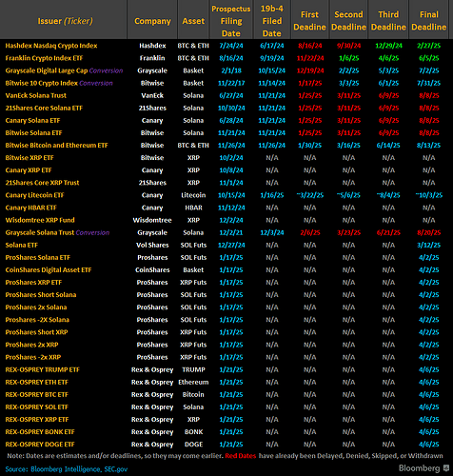Click the Prospectus Filing Date header
453x476 pixels.
point(231,21)
